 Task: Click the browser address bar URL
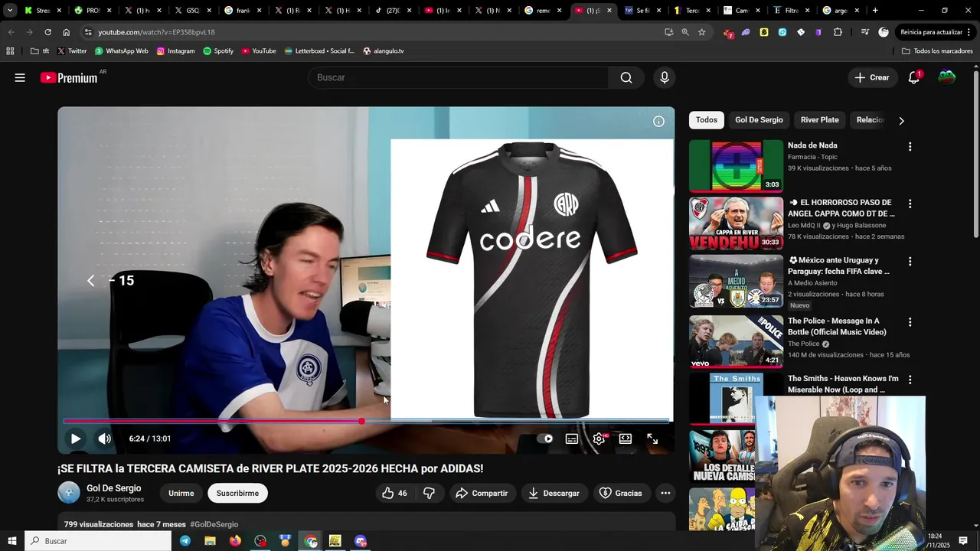156,32
